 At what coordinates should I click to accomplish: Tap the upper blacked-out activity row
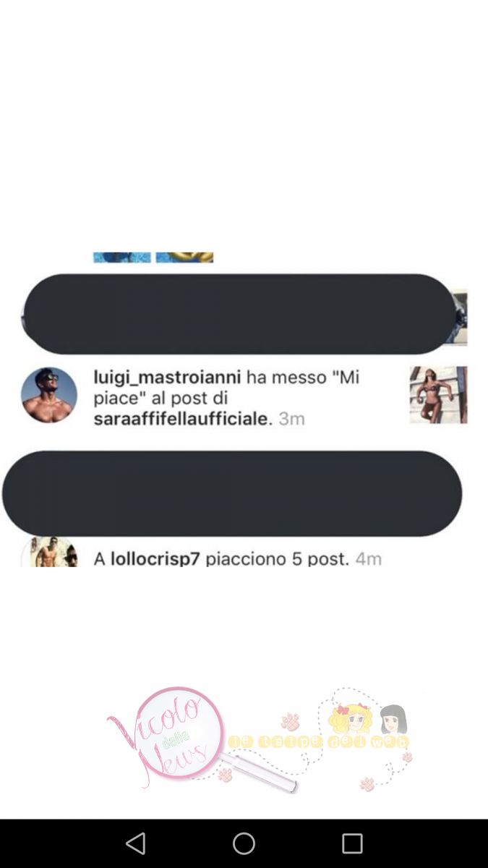coord(239,314)
